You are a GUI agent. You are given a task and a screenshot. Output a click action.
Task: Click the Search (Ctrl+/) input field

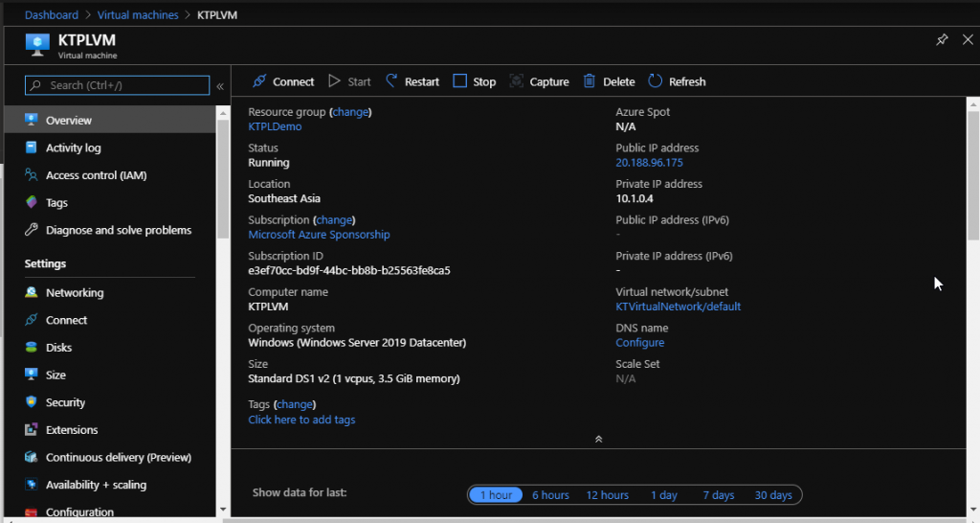(117, 85)
